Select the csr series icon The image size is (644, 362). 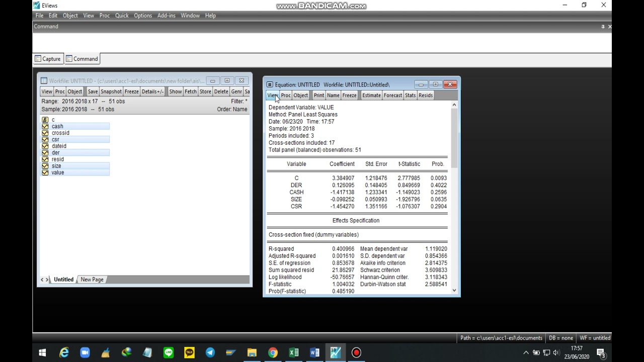tap(45, 139)
